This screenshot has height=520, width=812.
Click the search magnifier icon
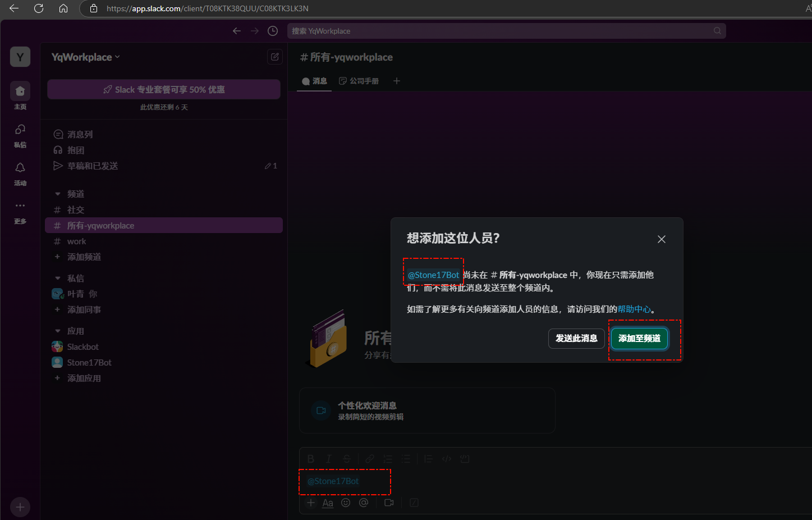pyautogui.click(x=717, y=31)
